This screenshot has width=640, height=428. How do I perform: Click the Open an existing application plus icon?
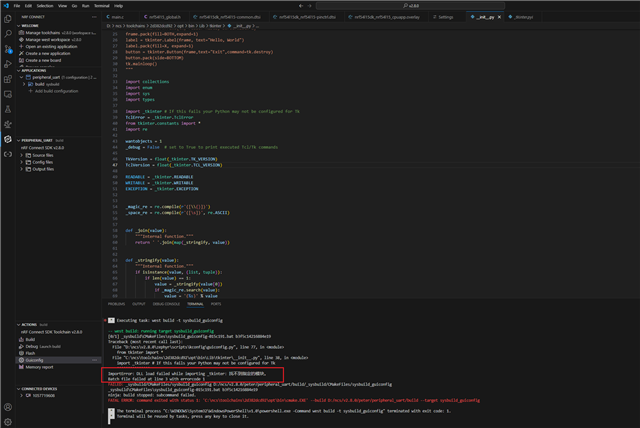coord(21,47)
